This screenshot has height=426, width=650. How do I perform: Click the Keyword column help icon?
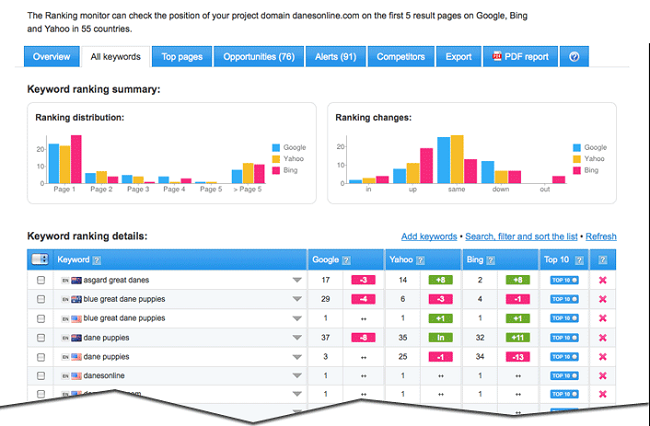point(97,260)
